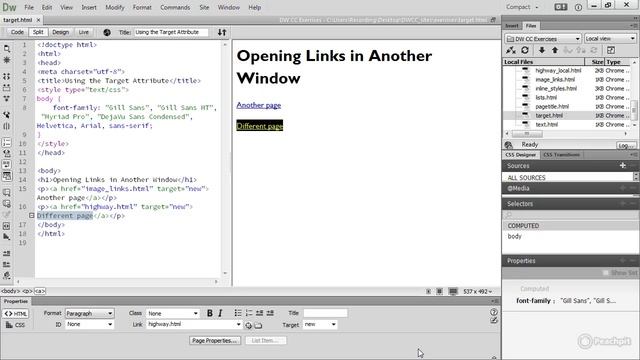
Task: Click the blockquote outdent icon
Action: 260,313
